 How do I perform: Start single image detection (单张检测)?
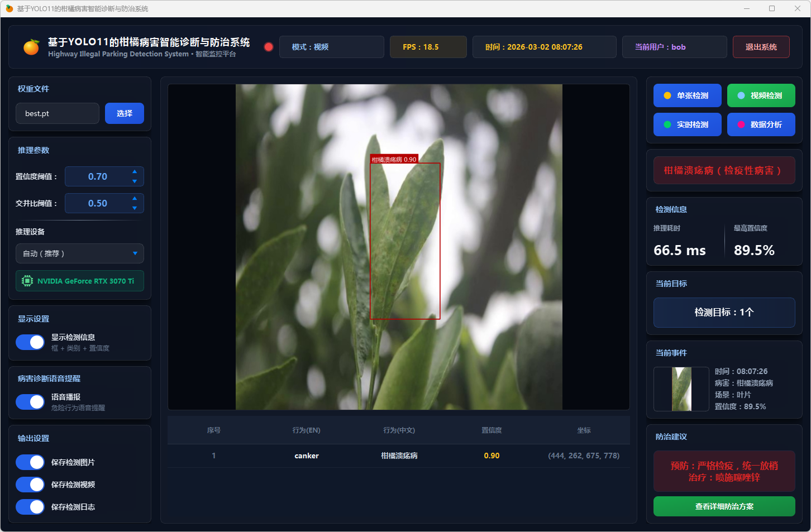coord(687,95)
